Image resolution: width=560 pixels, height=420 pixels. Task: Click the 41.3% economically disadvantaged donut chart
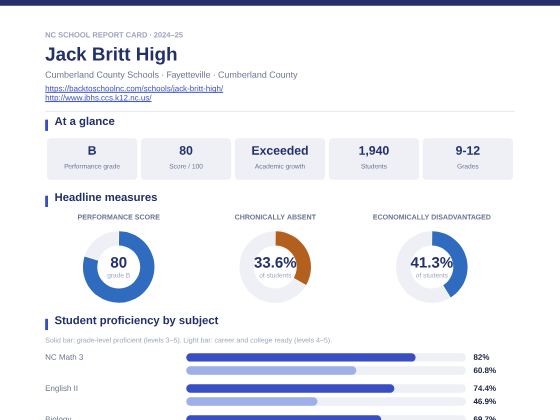point(431,267)
